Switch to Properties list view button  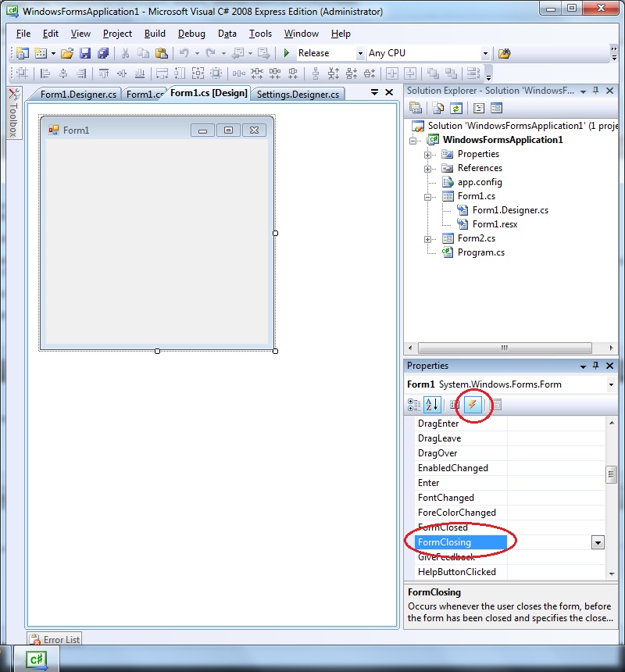(454, 405)
